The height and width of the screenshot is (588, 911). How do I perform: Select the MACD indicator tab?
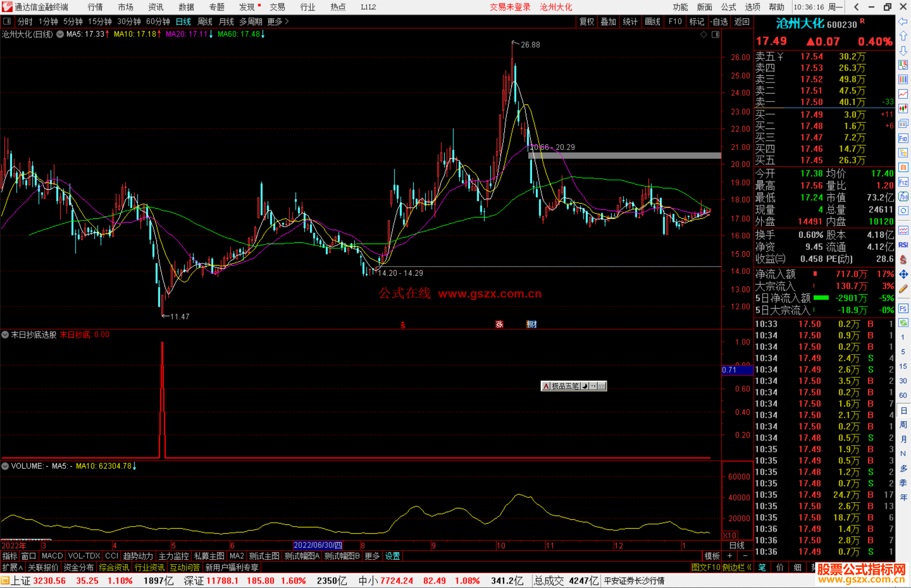(x=52, y=556)
